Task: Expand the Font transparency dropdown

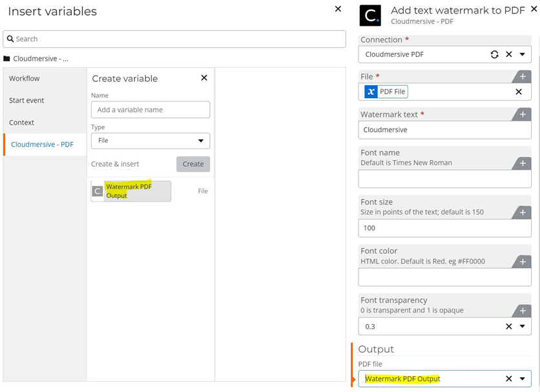Action: [x=523, y=326]
